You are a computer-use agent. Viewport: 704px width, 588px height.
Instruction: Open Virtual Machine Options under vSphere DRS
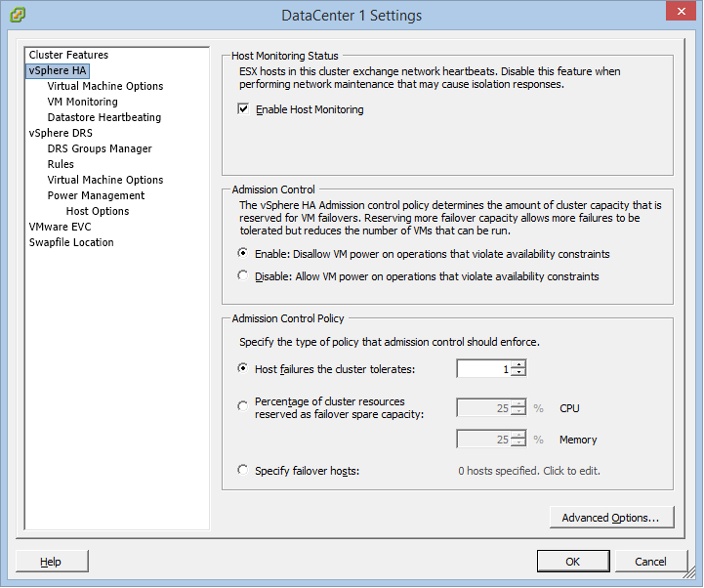point(105,180)
